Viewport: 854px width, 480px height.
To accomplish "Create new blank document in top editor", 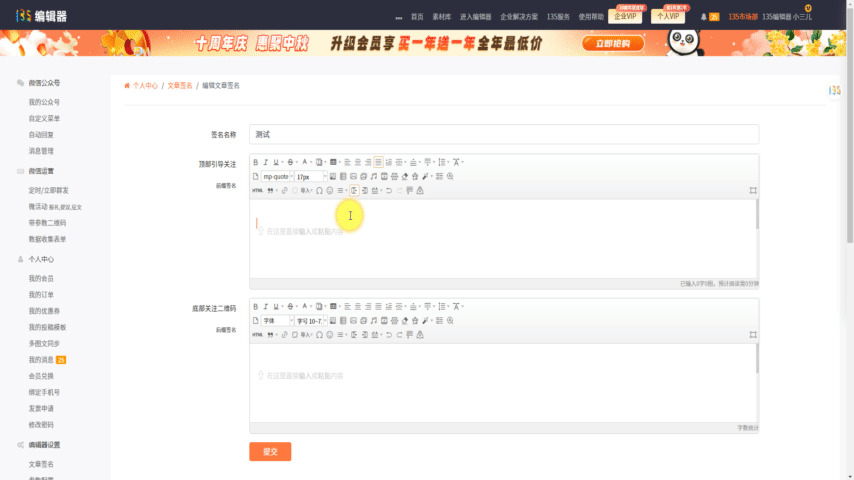I will (255, 177).
